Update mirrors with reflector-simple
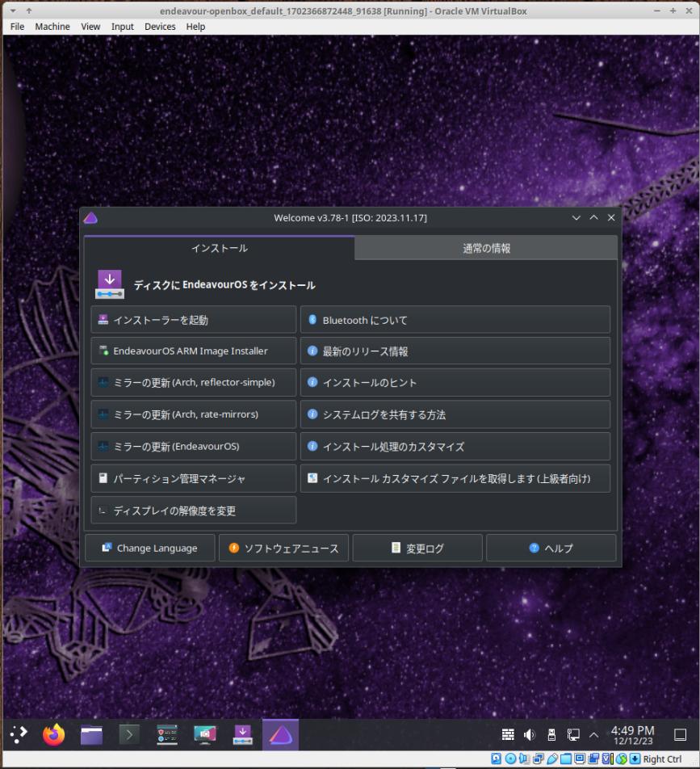 click(x=193, y=383)
